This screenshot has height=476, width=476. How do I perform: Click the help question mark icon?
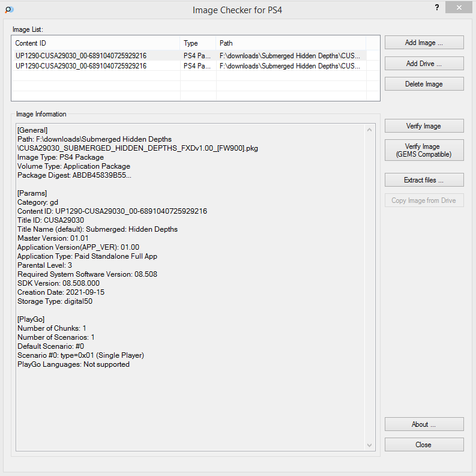(437, 7)
